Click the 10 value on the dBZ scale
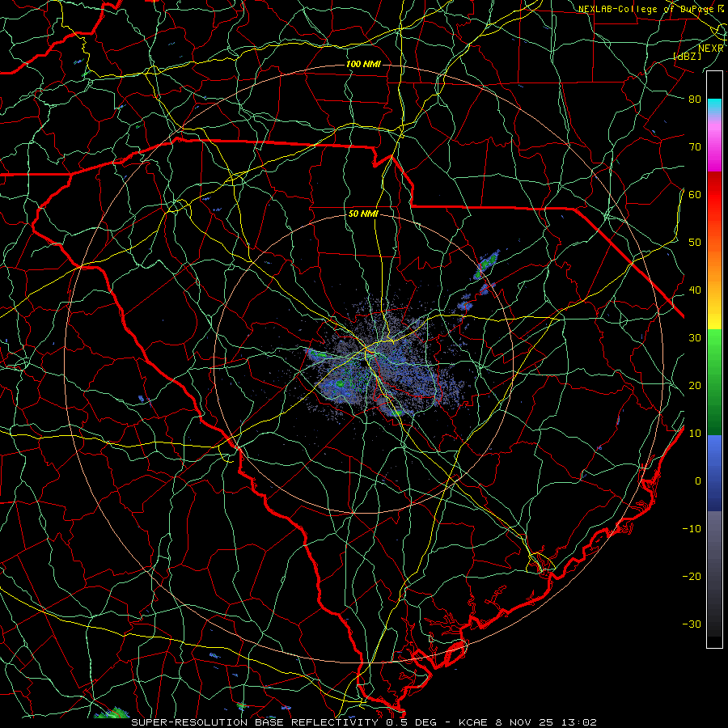The height and width of the screenshot is (728, 728). (695, 434)
